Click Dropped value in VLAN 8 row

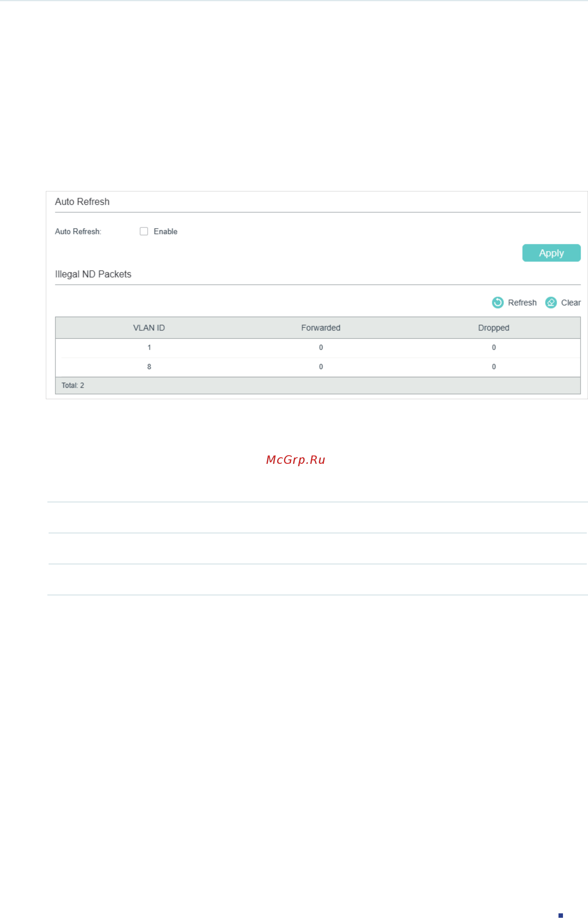(494, 367)
